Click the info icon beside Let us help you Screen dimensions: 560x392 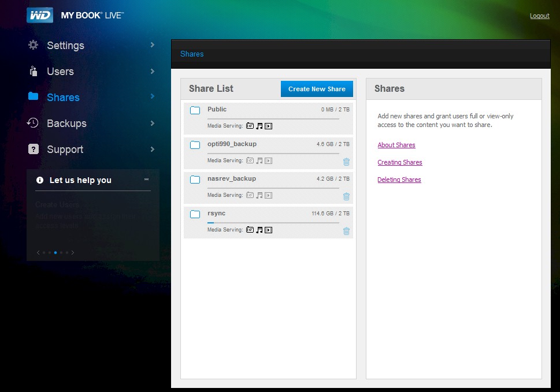(x=40, y=180)
